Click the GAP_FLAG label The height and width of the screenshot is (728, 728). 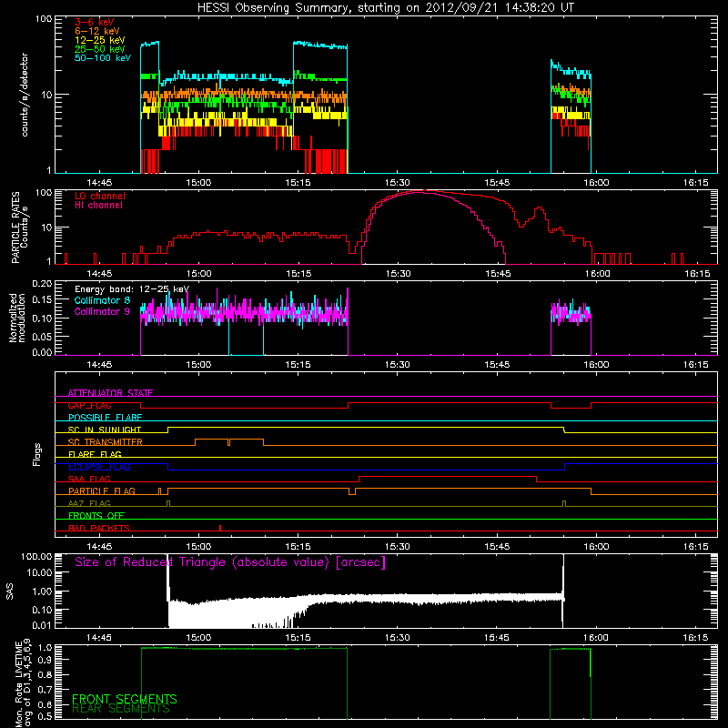click(90, 405)
